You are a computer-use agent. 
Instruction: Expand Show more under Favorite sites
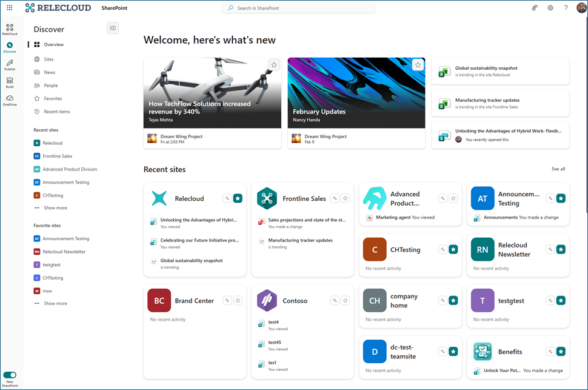55,303
